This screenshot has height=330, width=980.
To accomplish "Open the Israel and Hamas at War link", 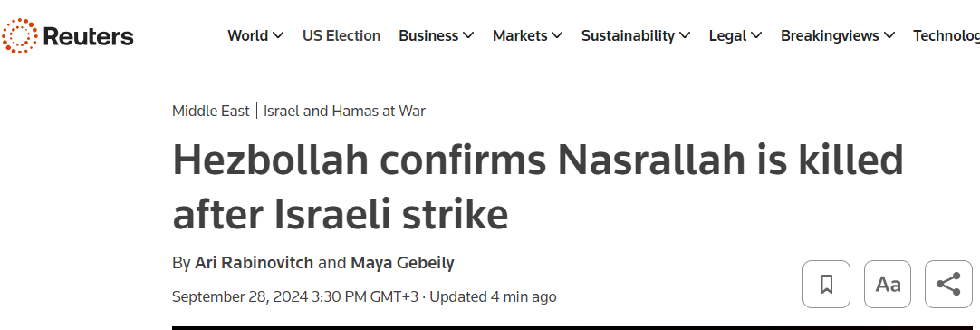I will pyautogui.click(x=344, y=112).
